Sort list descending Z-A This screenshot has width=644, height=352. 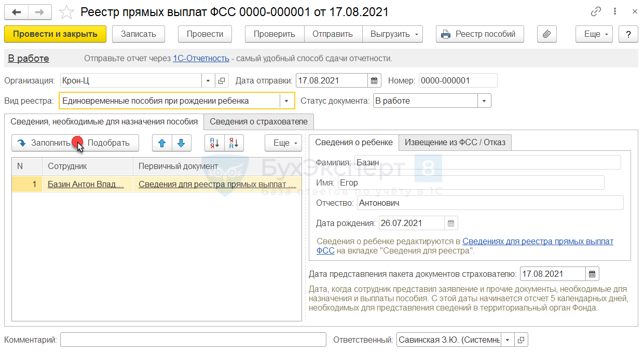[234, 143]
